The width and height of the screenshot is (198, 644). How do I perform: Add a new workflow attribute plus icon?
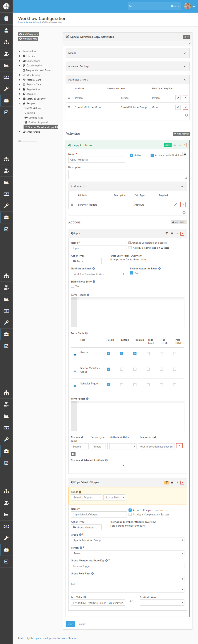click(186, 115)
